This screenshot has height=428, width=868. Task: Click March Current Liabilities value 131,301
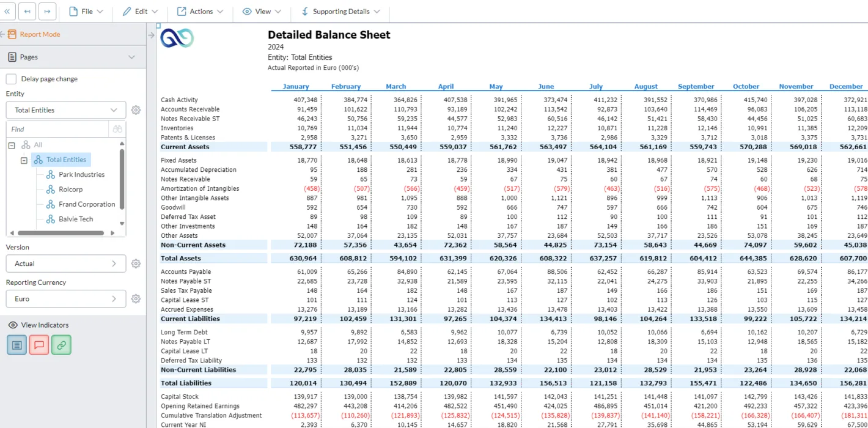pos(404,319)
